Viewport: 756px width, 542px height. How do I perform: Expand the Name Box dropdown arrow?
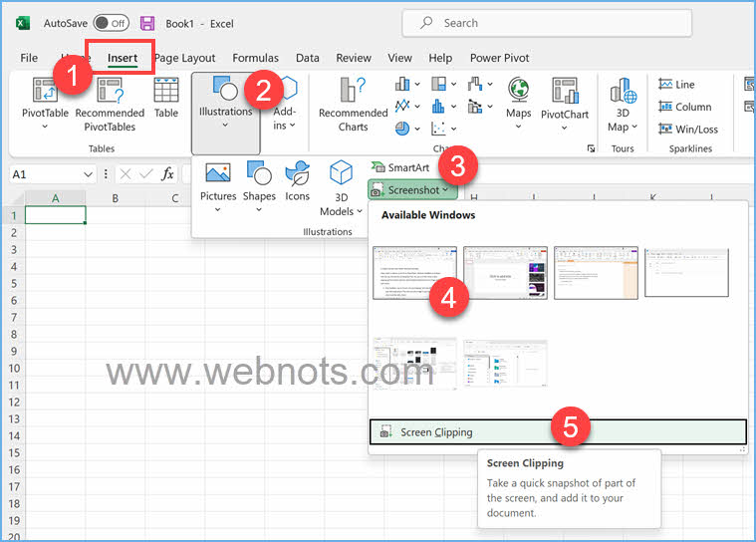click(x=88, y=174)
